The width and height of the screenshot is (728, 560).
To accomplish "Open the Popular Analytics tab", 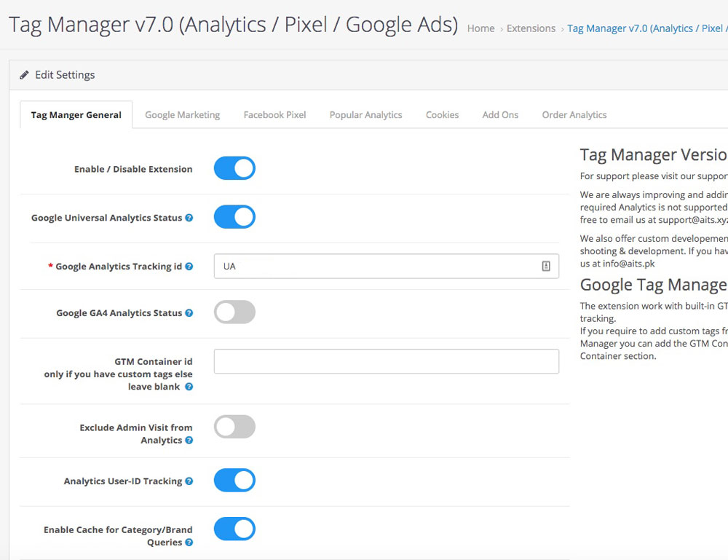I will point(366,114).
